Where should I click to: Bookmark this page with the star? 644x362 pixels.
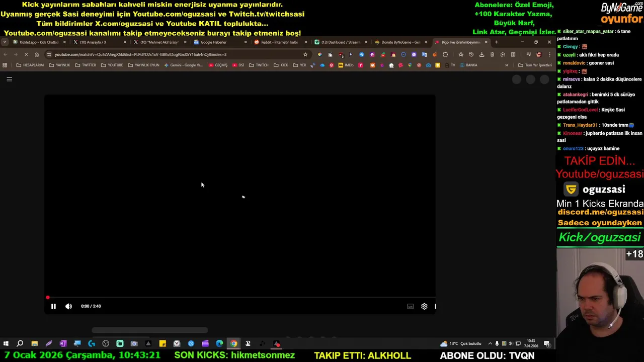305,54
